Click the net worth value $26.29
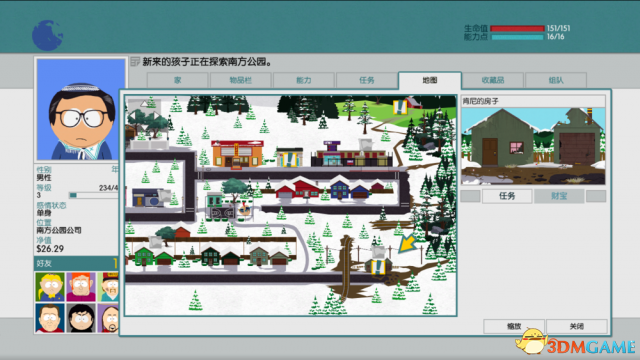 (x=50, y=249)
